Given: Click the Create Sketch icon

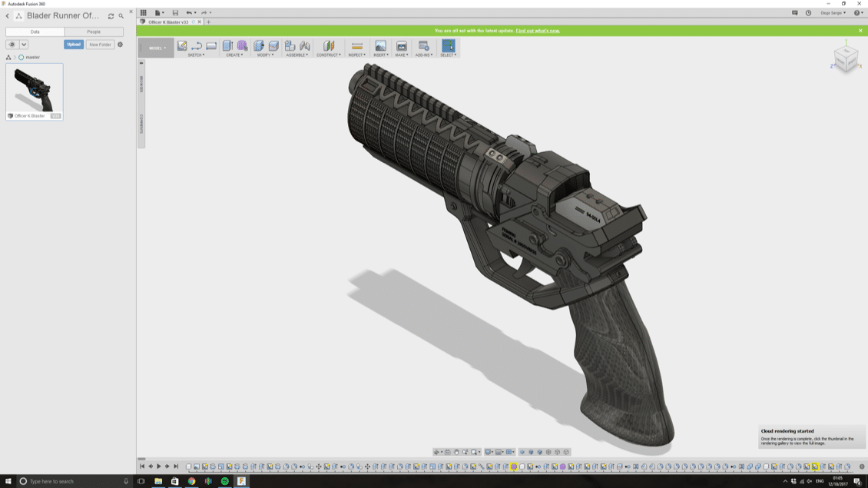Looking at the screenshot, I should (182, 46).
